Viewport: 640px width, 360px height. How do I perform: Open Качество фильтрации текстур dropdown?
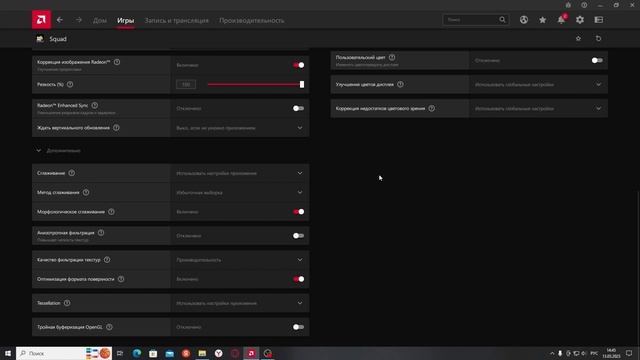point(239,260)
